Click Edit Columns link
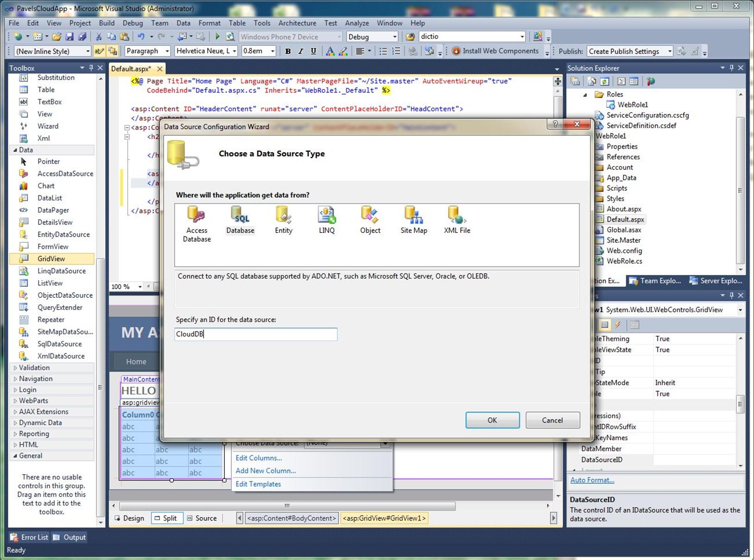754x560 pixels. point(259,458)
